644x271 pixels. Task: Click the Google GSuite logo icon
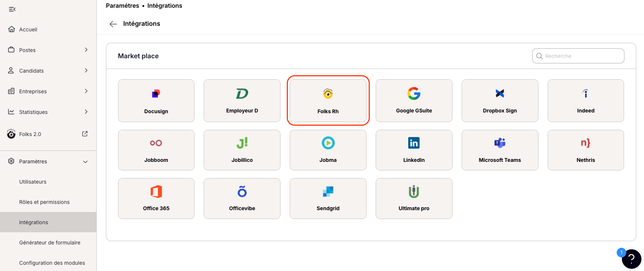coord(414,94)
